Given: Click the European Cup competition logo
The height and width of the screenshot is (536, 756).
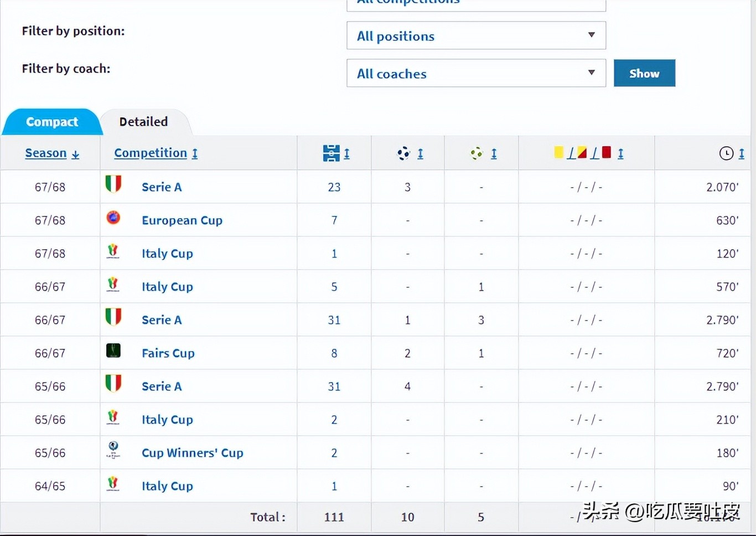Looking at the screenshot, I should [113, 218].
